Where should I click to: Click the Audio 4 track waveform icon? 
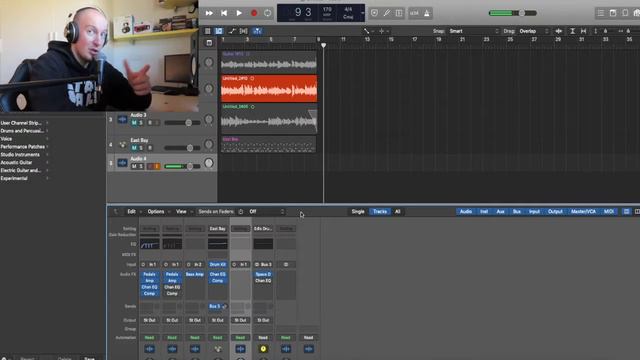click(122, 163)
